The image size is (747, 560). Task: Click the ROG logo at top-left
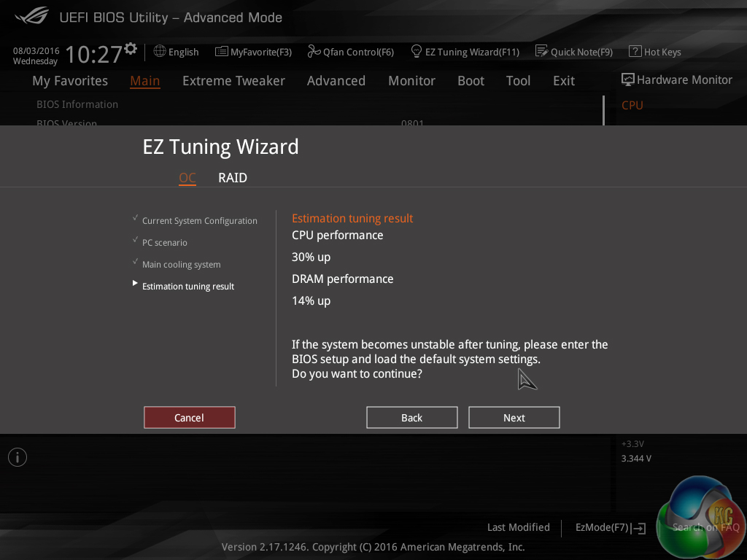32,15
